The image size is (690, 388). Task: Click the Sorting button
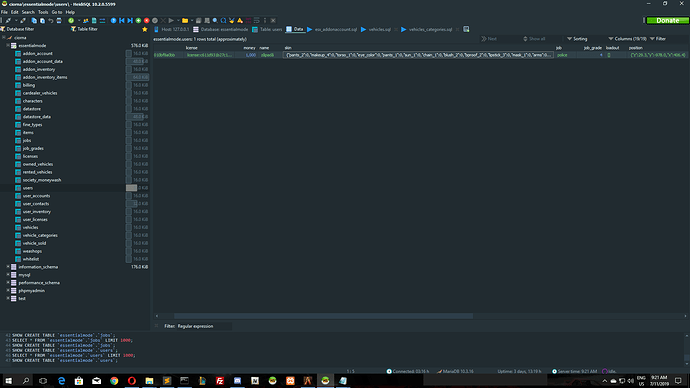coord(577,39)
